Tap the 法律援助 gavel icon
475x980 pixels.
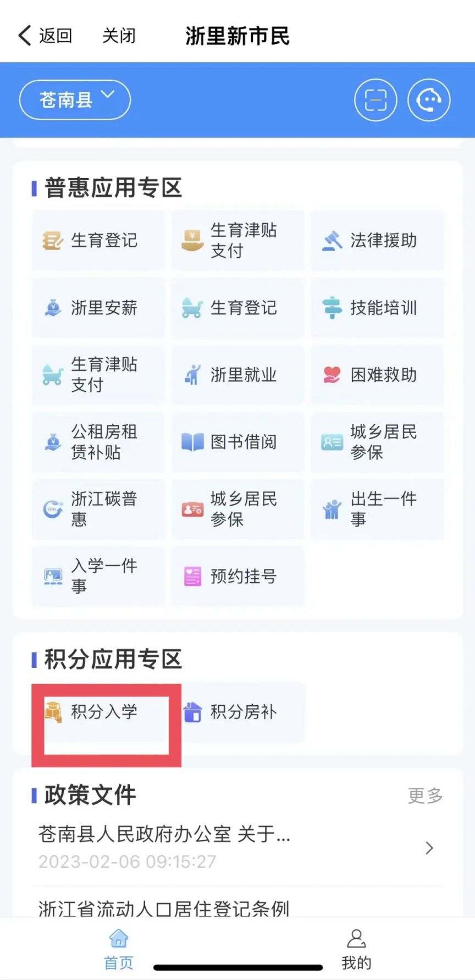tap(332, 241)
